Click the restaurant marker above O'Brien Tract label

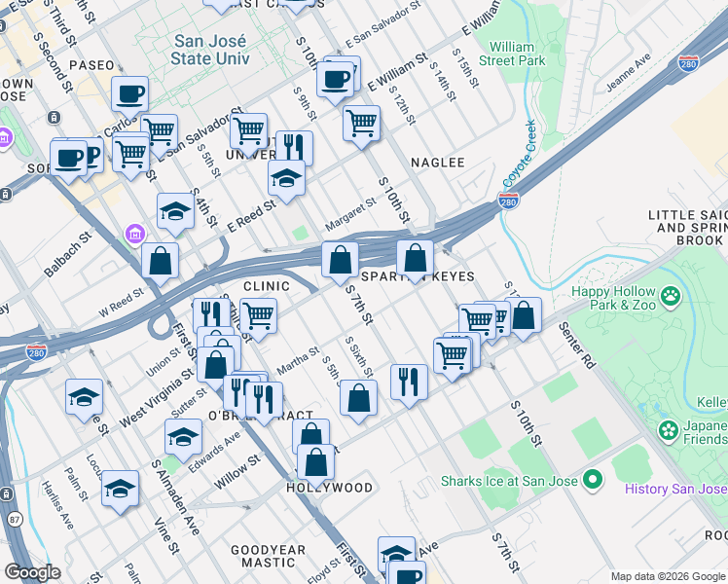click(x=264, y=400)
